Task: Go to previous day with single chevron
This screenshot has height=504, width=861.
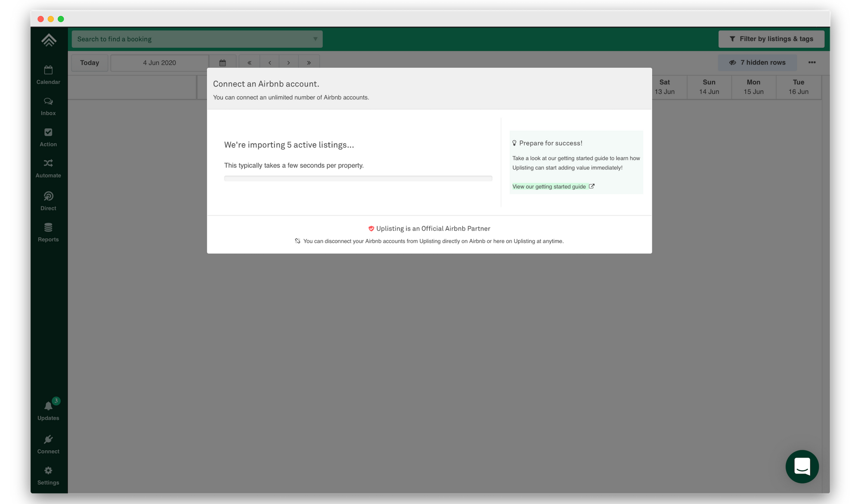Action: click(x=269, y=63)
